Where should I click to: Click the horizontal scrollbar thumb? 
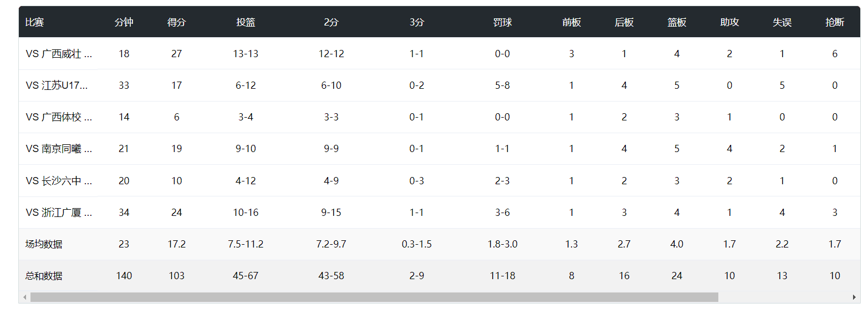(374, 297)
